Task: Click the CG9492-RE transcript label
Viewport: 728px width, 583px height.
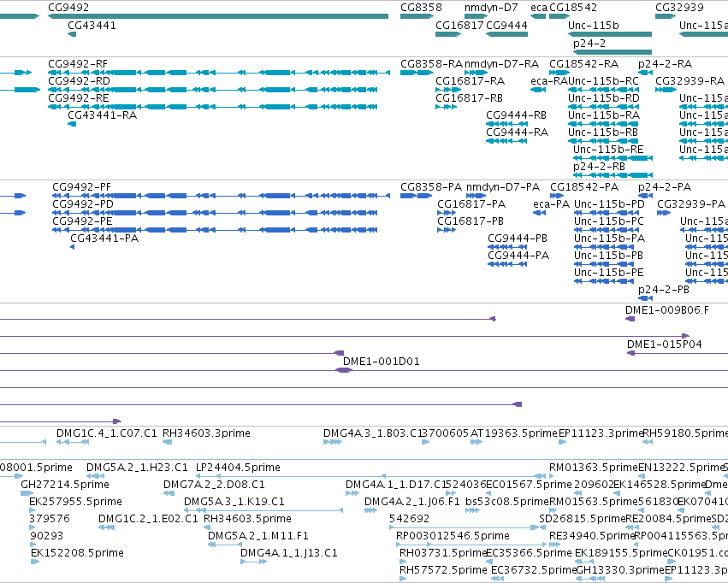Action: click(x=79, y=97)
